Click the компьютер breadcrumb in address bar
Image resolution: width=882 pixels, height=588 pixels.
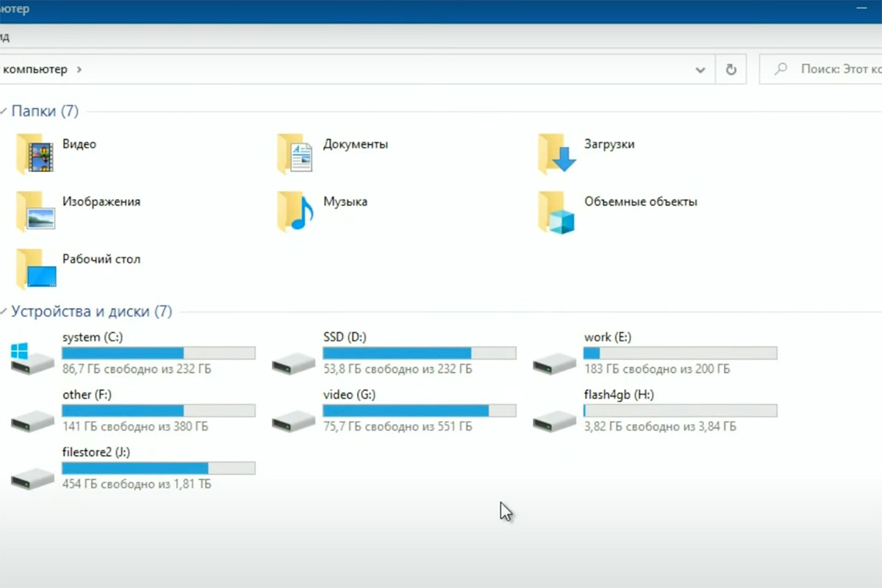tap(35, 69)
